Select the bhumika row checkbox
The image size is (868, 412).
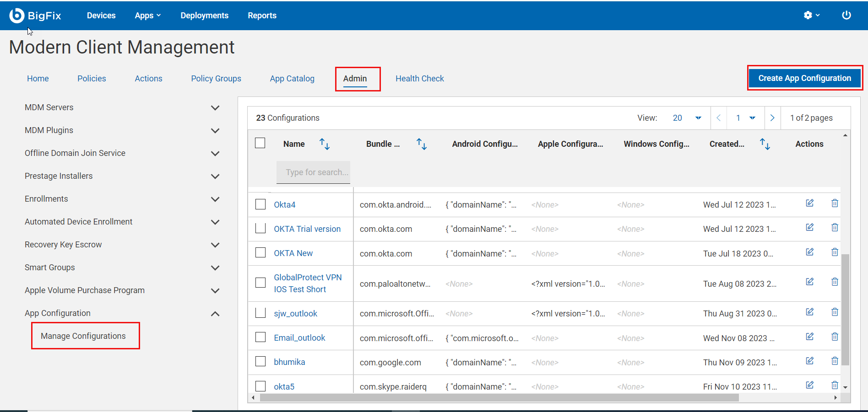click(x=260, y=361)
